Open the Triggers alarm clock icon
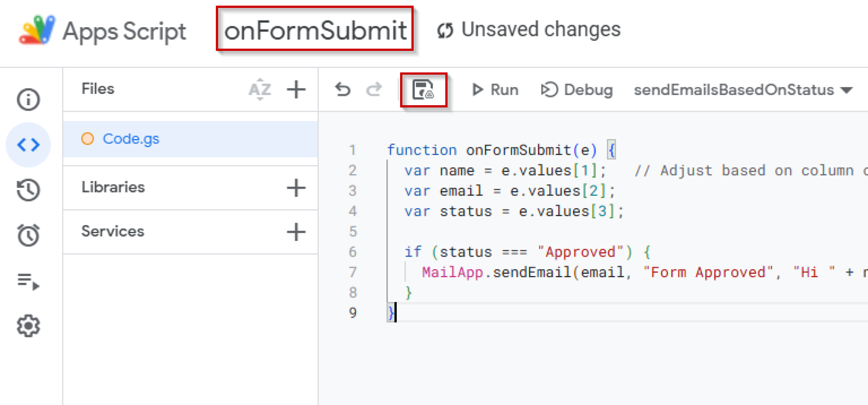This screenshot has width=868, height=405. (28, 235)
